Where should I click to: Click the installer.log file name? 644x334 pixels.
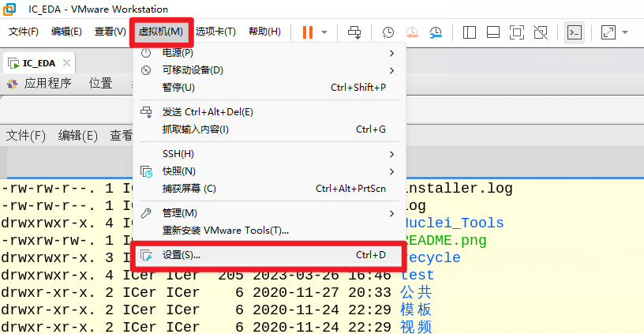pyautogui.click(x=459, y=189)
